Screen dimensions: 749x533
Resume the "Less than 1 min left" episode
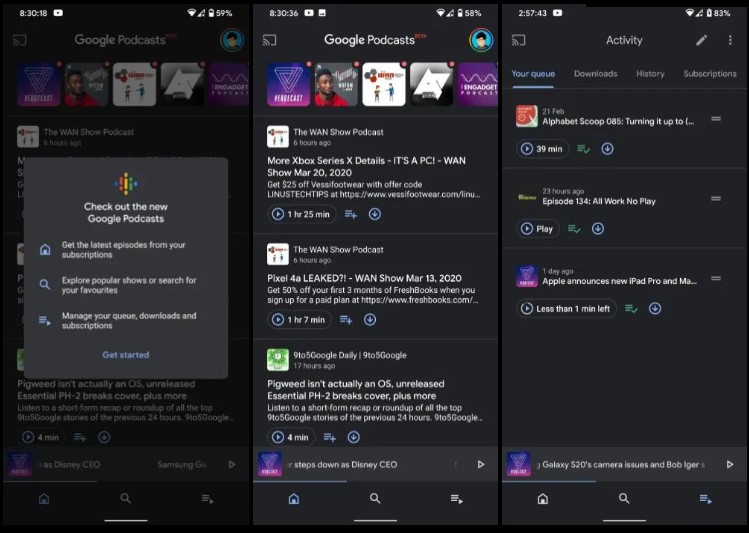(x=566, y=309)
